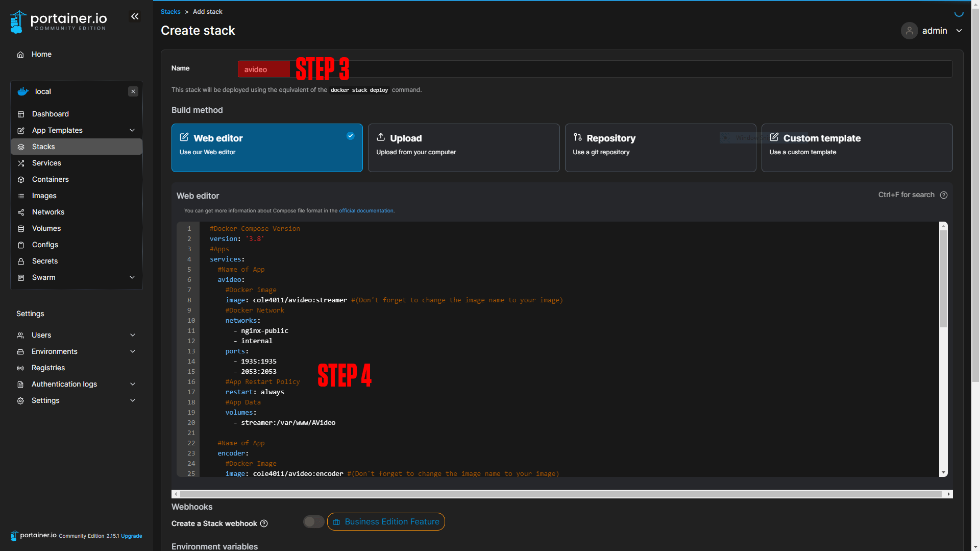Click the Repository git icon
Image resolution: width=980 pixels, height=551 pixels.
tap(577, 137)
